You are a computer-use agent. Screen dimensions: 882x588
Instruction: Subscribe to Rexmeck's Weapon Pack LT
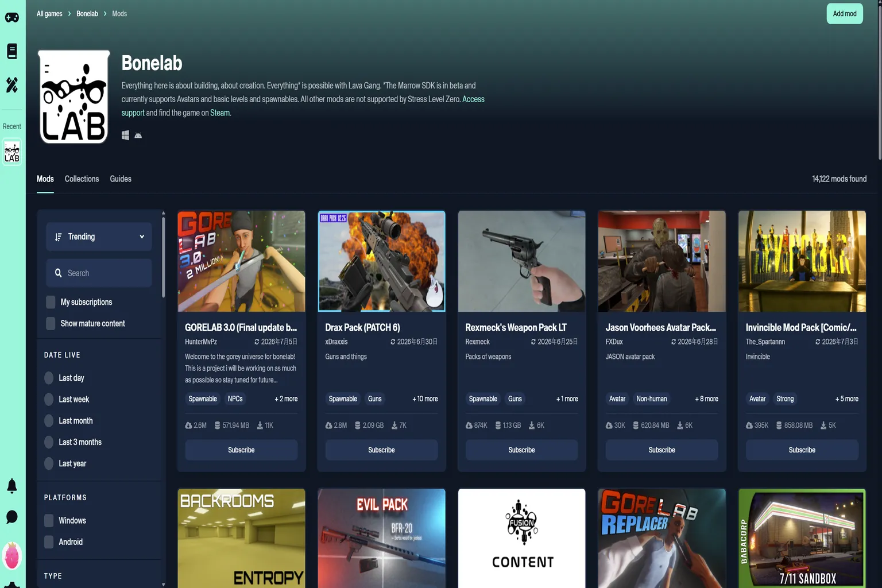521,450
